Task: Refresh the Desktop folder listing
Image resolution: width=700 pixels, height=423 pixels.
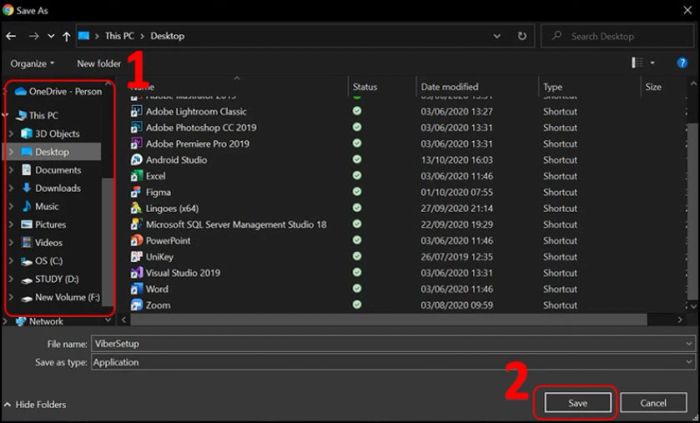Action: coord(522,36)
